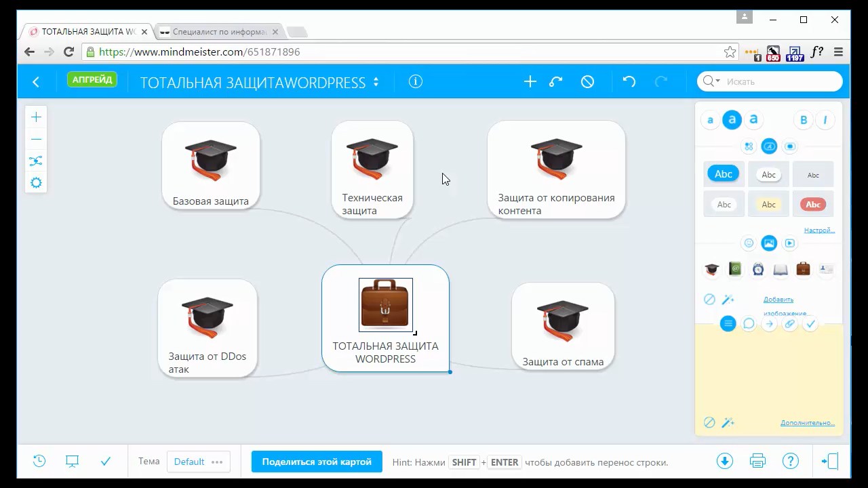Open the Настрой... customize link
Image resolution: width=868 pixels, height=488 pixels.
(x=819, y=230)
